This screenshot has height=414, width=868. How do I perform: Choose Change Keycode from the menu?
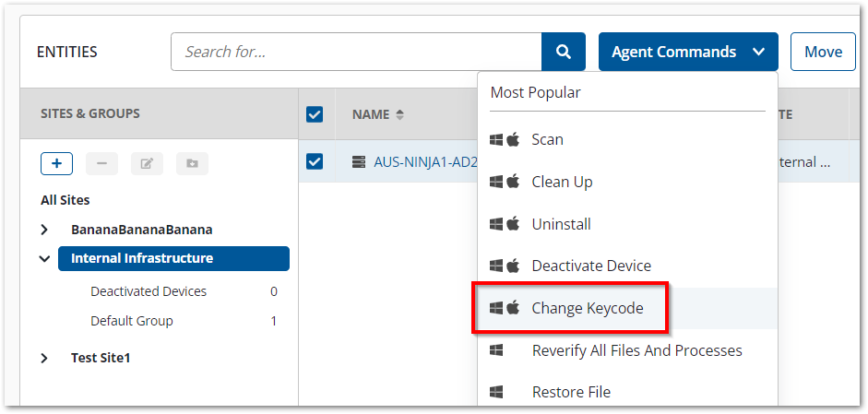587,308
